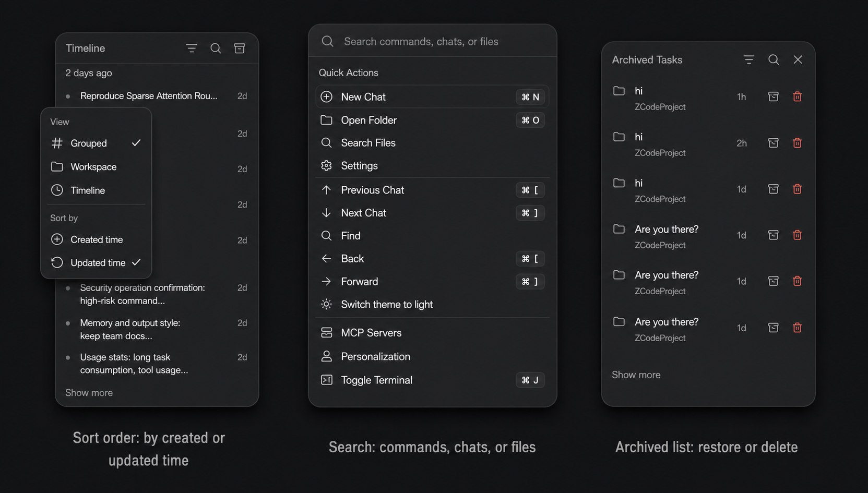Open the filter icon in Archived Tasks header
The width and height of the screenshot is (868, 493).
coord(749,60)
